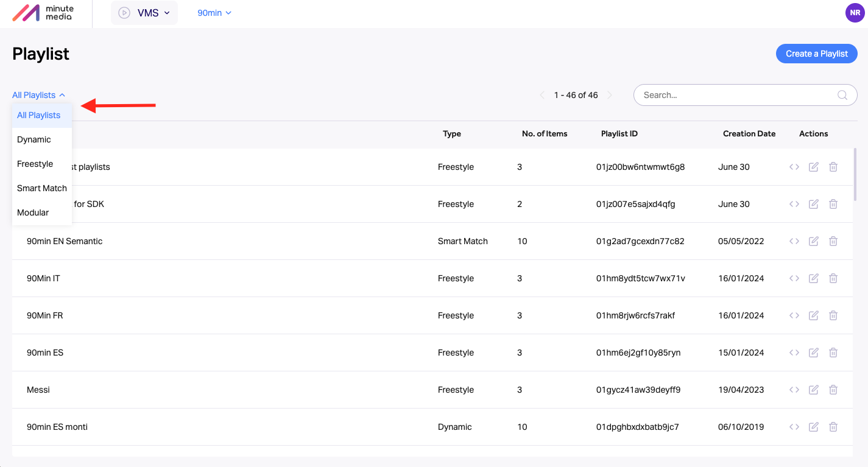Screen dimensions: 868x467
Task: Open the 90min EN Semantic playlist name
Action: (x=65, y=241)
